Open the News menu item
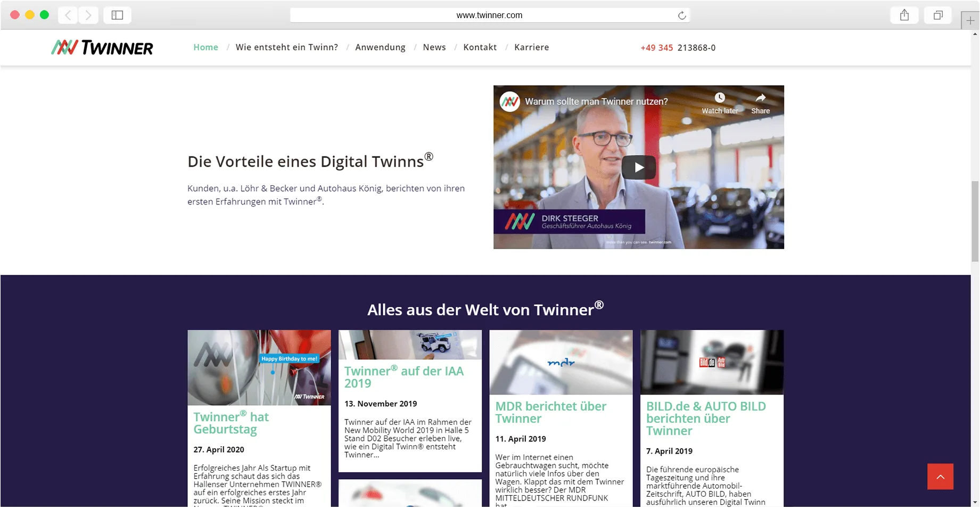 (434, 47)
